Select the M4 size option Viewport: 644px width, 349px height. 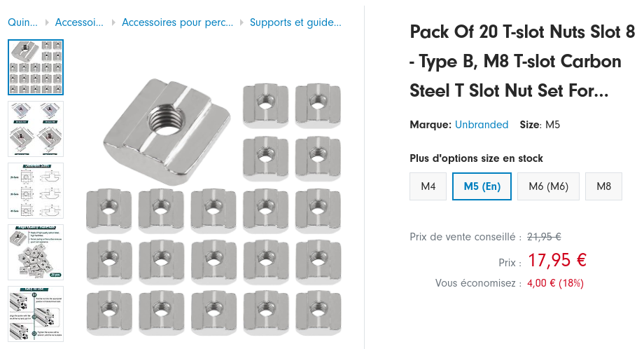428,186
